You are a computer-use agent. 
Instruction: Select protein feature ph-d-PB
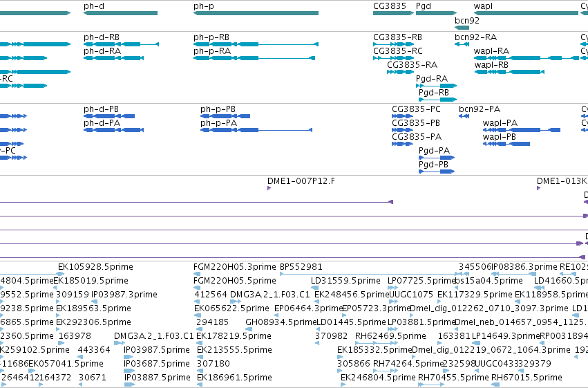coord(108,116)
